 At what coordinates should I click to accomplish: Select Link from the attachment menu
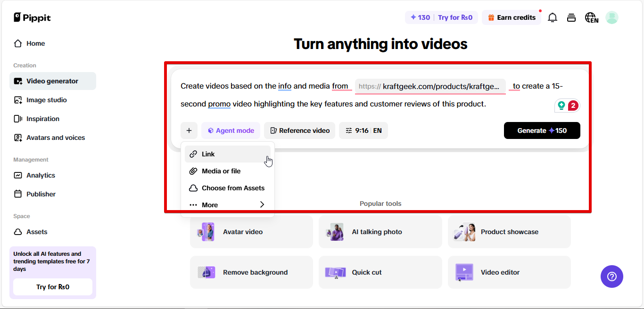click(208, 154)
